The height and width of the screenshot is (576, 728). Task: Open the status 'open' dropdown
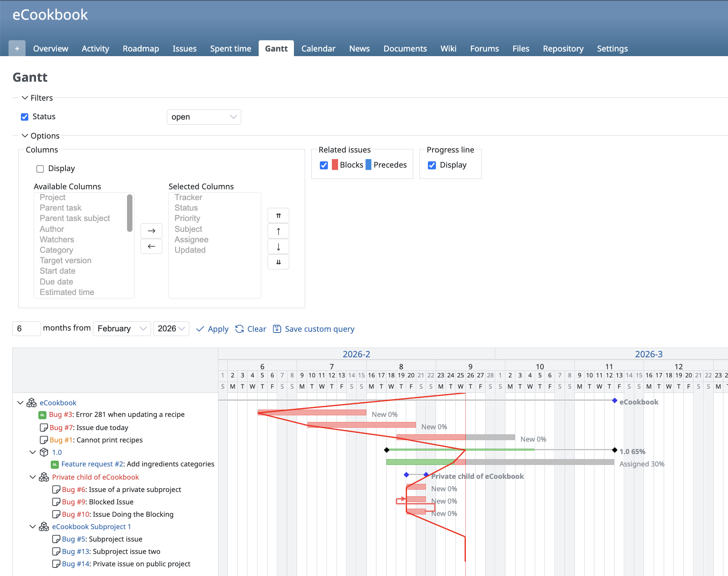click(x=204, y=117)
